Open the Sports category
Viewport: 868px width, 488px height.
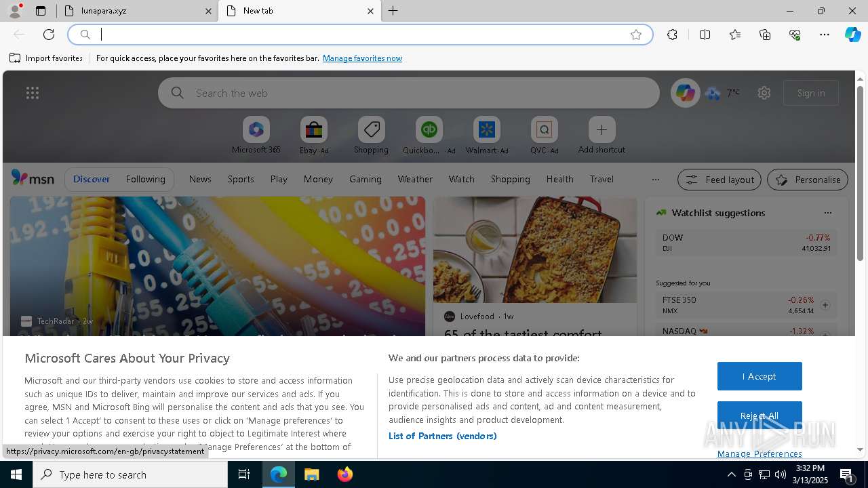[241, 179]
